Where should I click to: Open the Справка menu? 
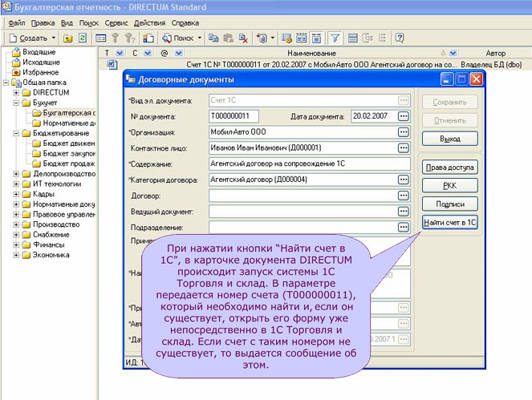point(185,23)
